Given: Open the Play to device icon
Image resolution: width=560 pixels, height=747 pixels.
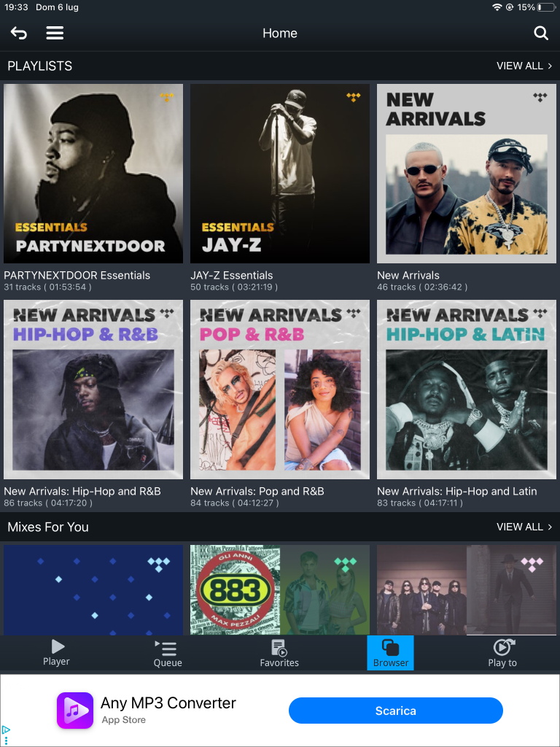Looking at the screenshot, I should point(503,648).
